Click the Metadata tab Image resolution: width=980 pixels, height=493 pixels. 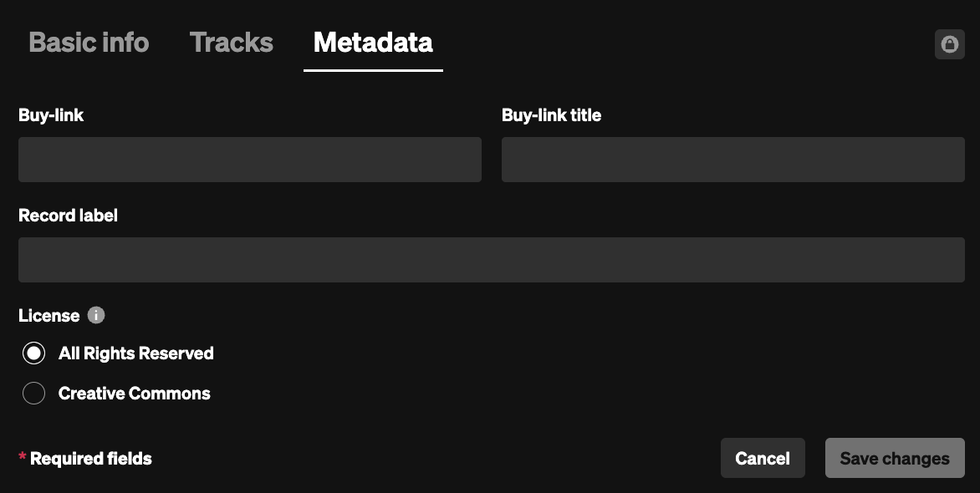(x=373, y=43)
